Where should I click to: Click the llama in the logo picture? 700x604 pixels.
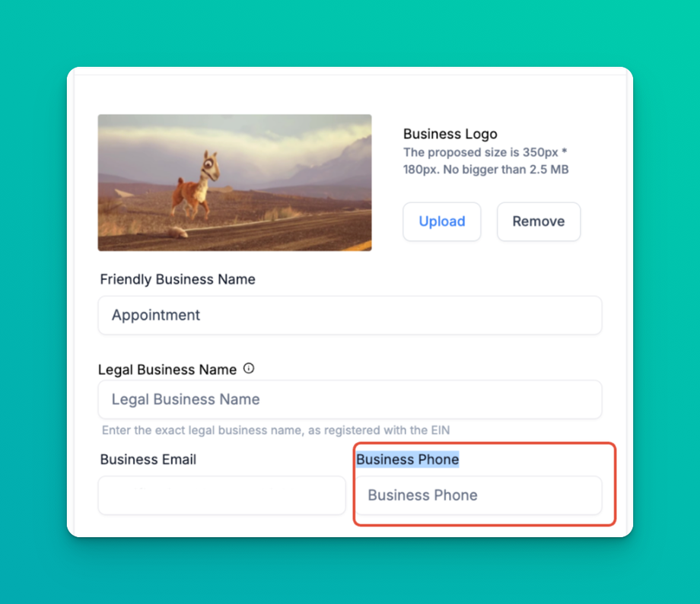(196, 187)
